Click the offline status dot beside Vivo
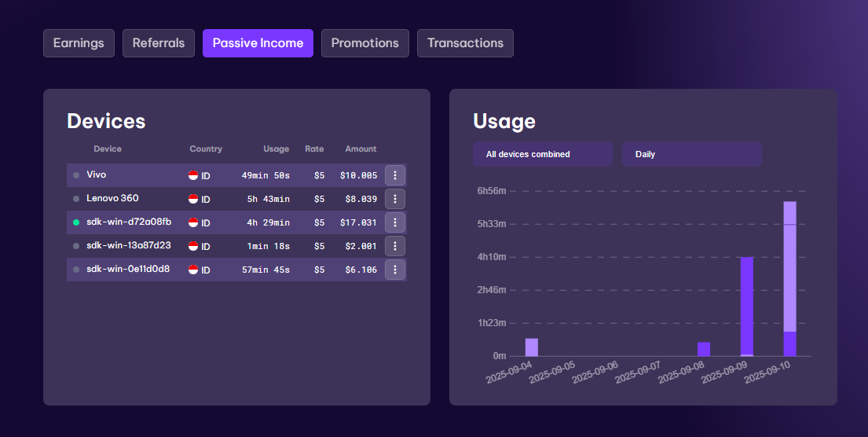Image resolution: width=868 pixels, height=437 pixels. 76,175
